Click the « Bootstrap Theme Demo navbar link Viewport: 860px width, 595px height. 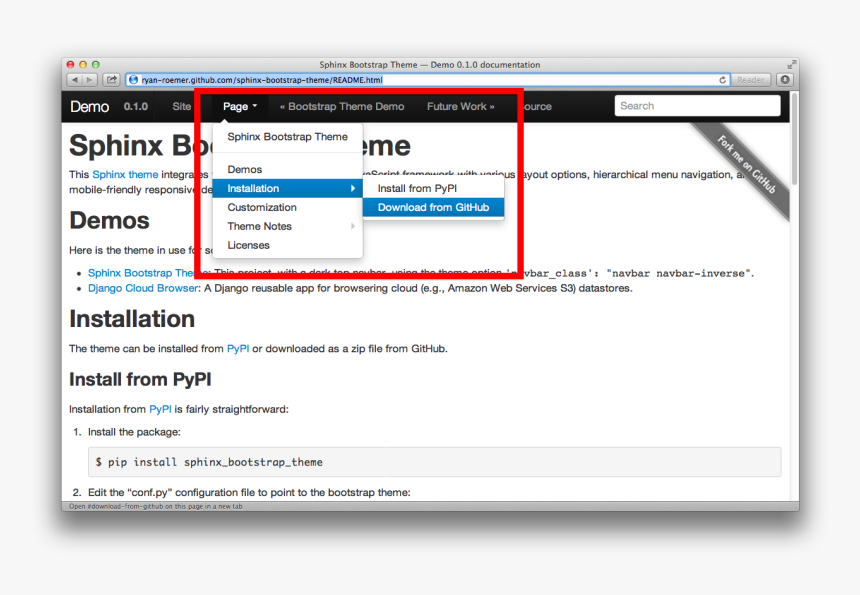(342, 106)
